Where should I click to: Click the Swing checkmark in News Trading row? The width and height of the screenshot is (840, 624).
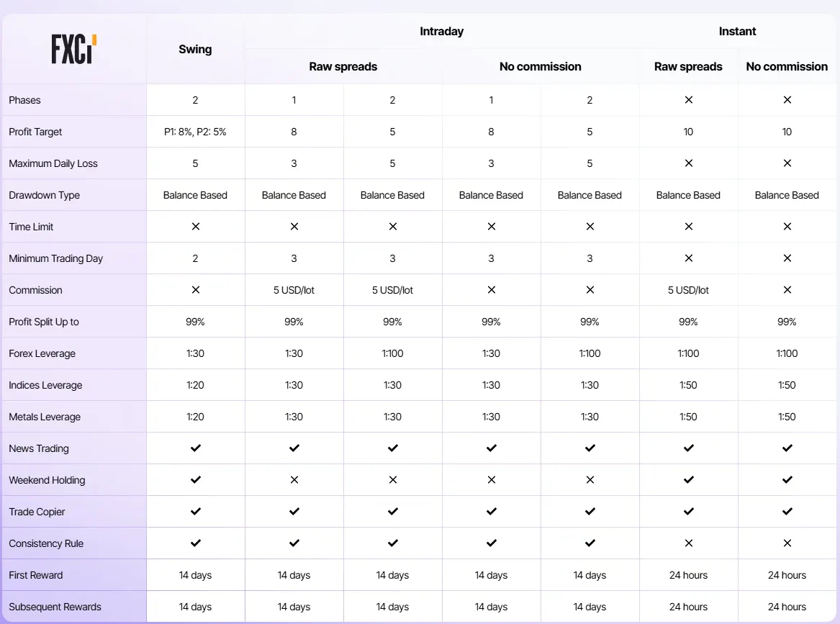click(x=196, y=448)
